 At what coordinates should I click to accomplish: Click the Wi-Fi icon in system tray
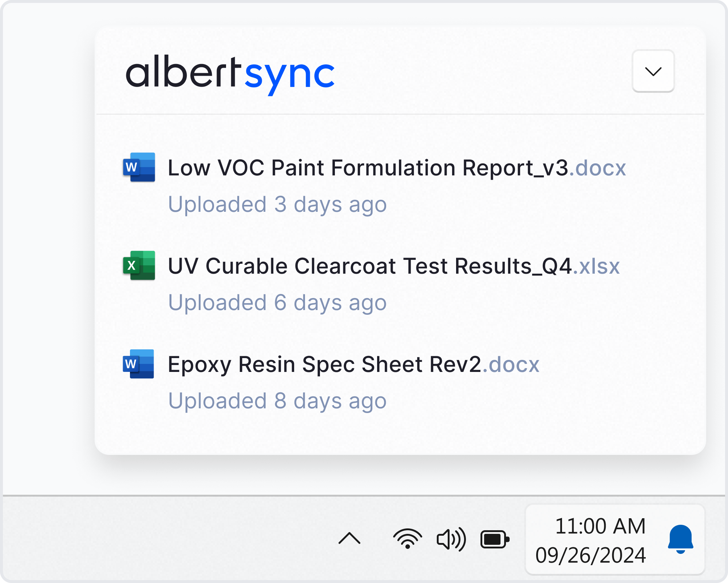click(x=407, y=539)
